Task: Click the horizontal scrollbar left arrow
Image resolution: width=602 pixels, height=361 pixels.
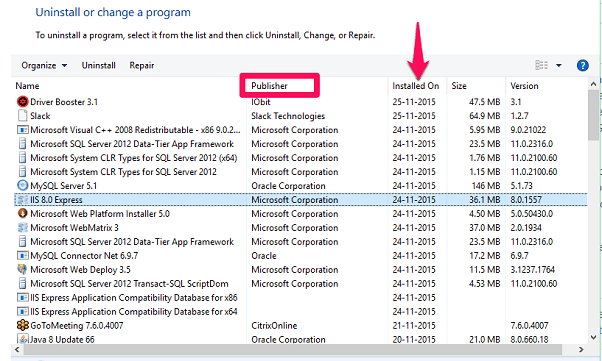Action: tap(17, 349)
